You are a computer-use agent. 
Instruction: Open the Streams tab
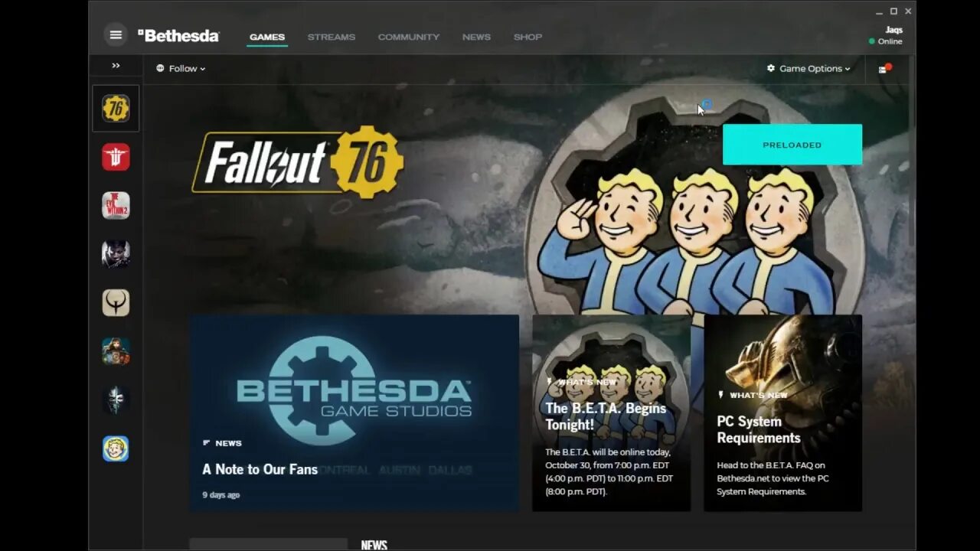332,37
